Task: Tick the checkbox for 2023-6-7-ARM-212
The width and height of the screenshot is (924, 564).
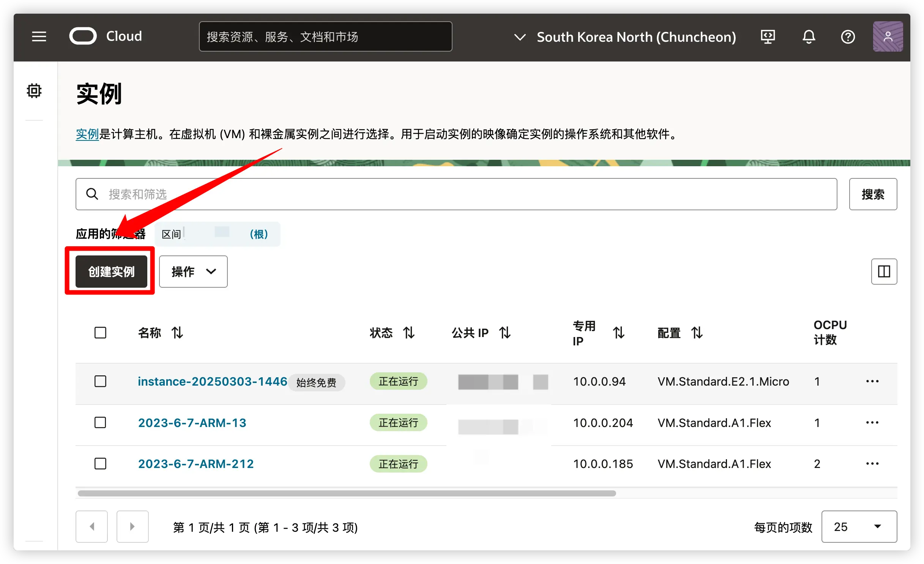Action: click(100, 463)
